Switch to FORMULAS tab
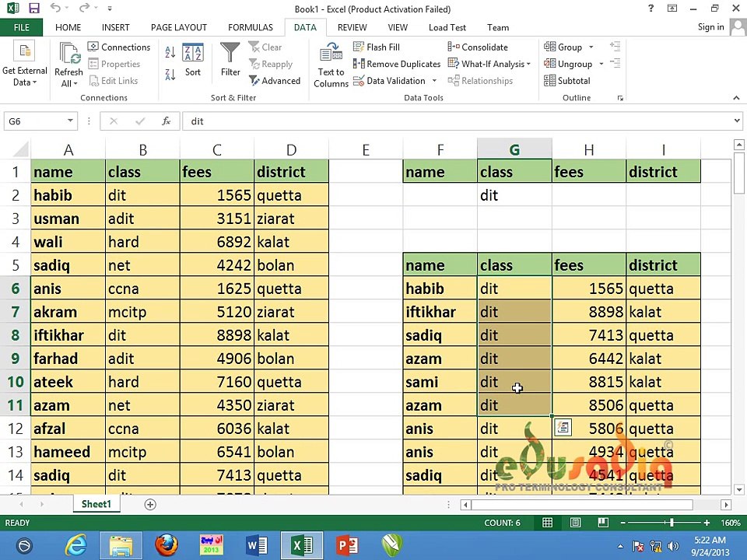 coord(250,27)
